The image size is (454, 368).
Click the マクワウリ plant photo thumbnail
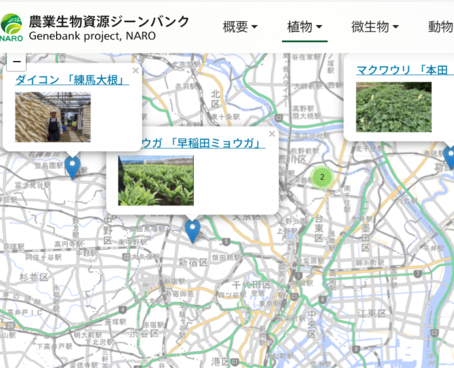click(x=394, y=107)
